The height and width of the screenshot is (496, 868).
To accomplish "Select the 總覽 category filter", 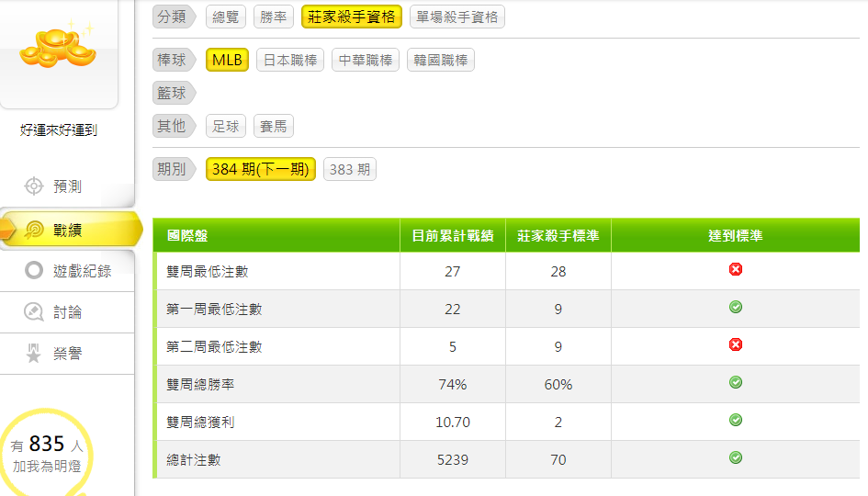I will 226,17.
